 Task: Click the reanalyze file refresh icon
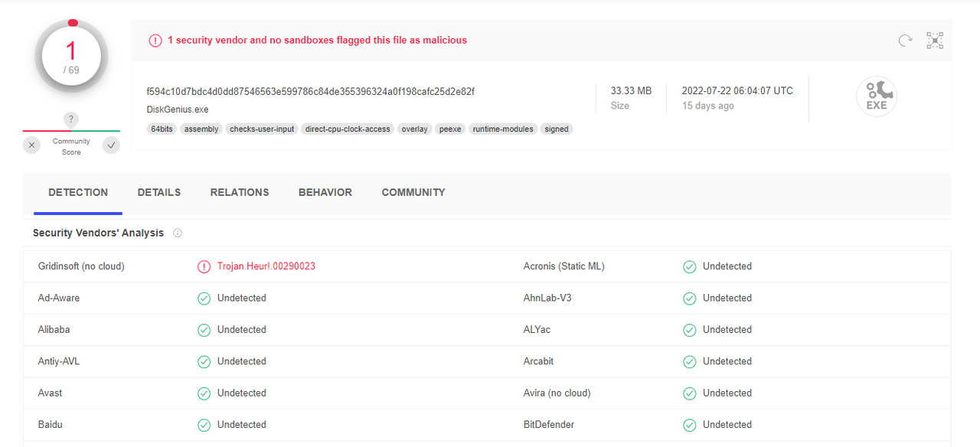tap(906, 41)
